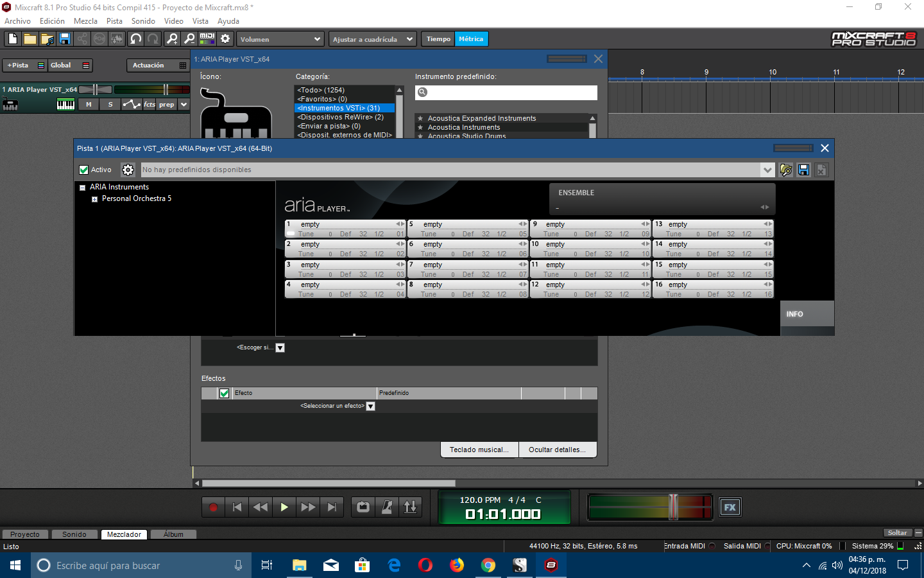Viewport: 924px width, 578px height.
Task: Click the load preset folder icon in plugin window
Action: [786, 170]
